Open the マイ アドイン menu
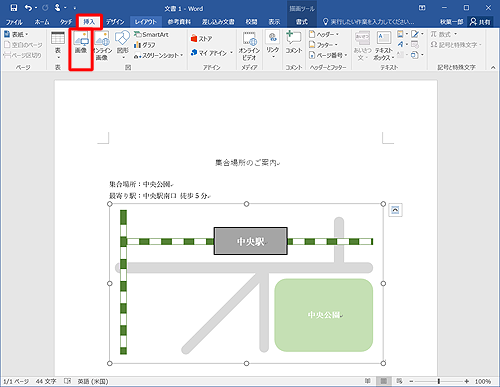This screenshot has height=387, width=500. [212, 53]
